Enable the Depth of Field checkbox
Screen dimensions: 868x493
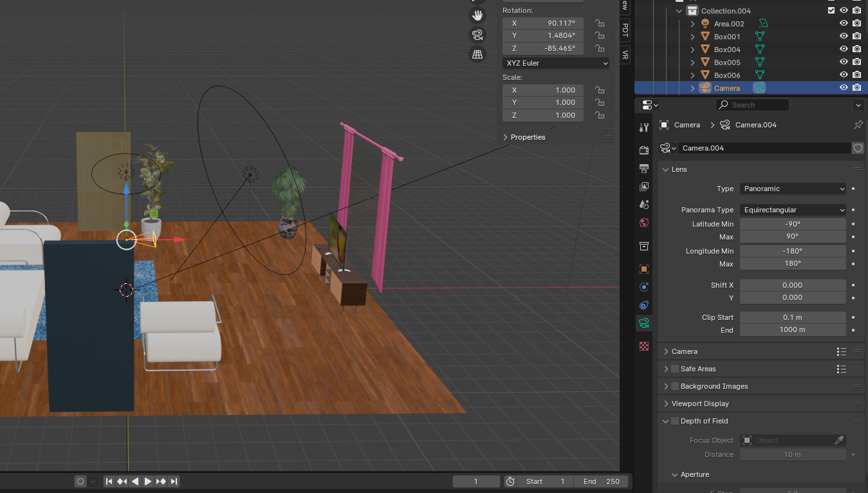pyautogui.click(x=675, y=421)
